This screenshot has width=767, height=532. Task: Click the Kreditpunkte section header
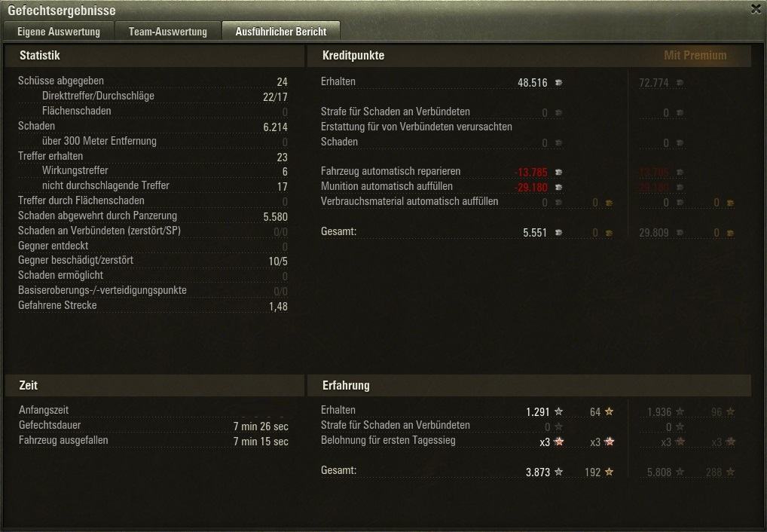[x=353, y=55]
